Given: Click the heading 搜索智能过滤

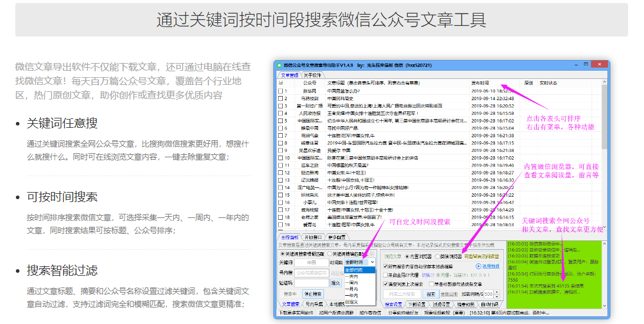Looking at the screenshot, I should 62,270.
